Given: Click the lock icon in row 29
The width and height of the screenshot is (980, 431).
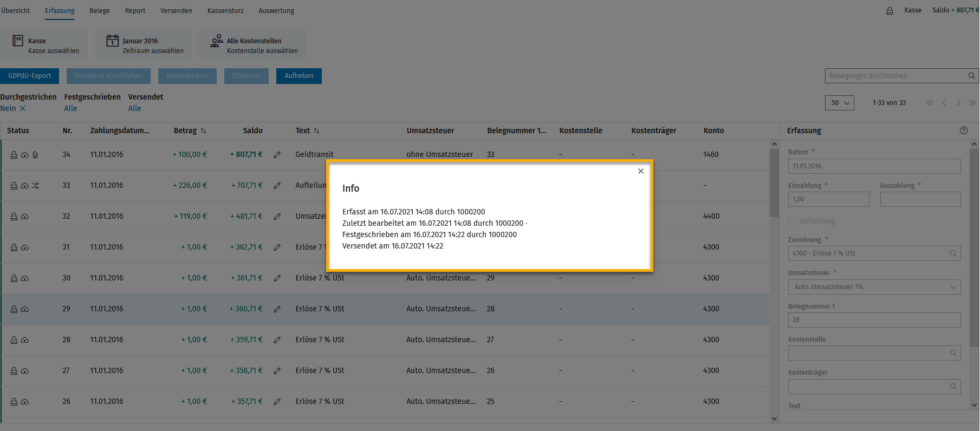Looking at the screenshot, I should [14, 309].
